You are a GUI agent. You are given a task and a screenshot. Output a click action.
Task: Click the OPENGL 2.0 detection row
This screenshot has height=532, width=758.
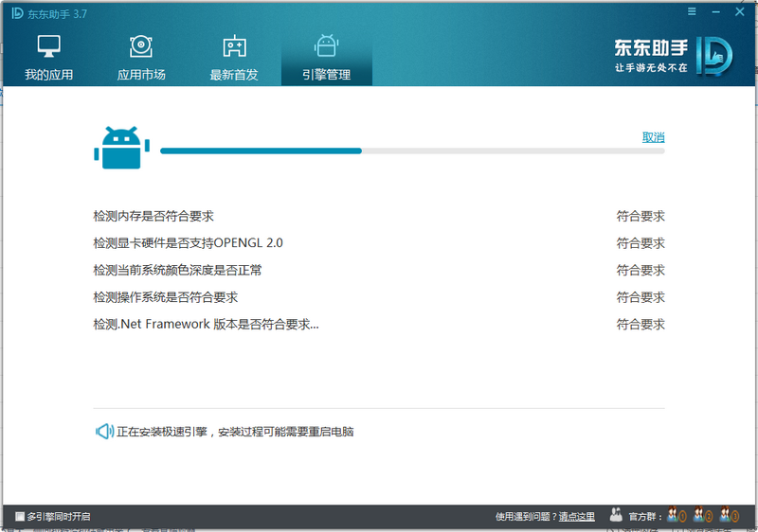[x=379, y=243]
